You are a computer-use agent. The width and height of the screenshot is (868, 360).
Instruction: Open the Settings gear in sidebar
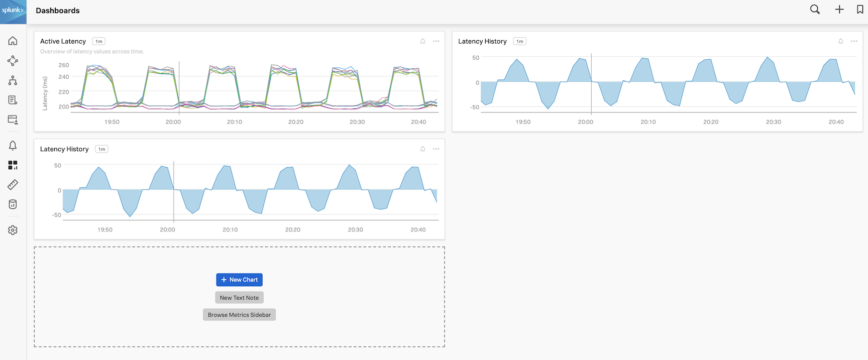(13, 230)
